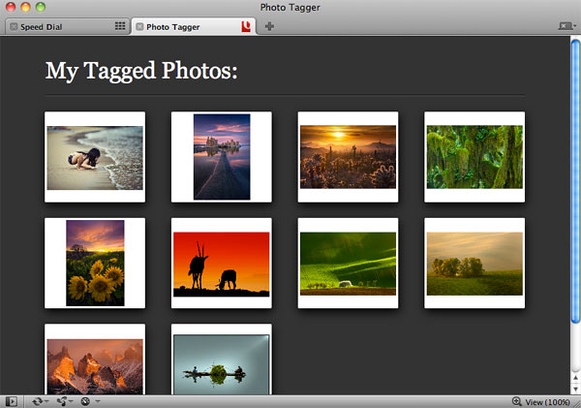581x408 pixels.
Task: Click the Speed Dial grid icon
Action: 120,26
